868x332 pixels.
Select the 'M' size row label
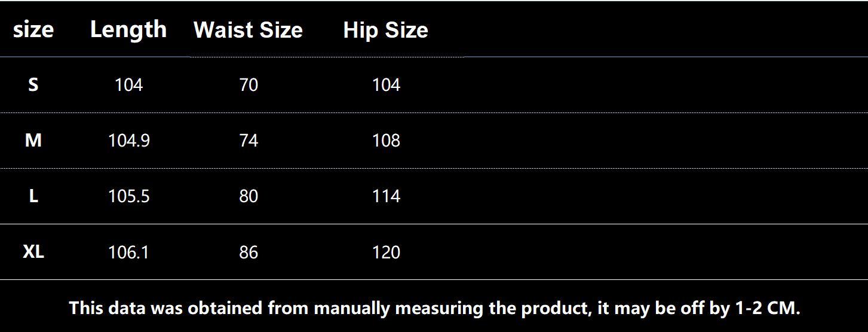coord(33,141)
